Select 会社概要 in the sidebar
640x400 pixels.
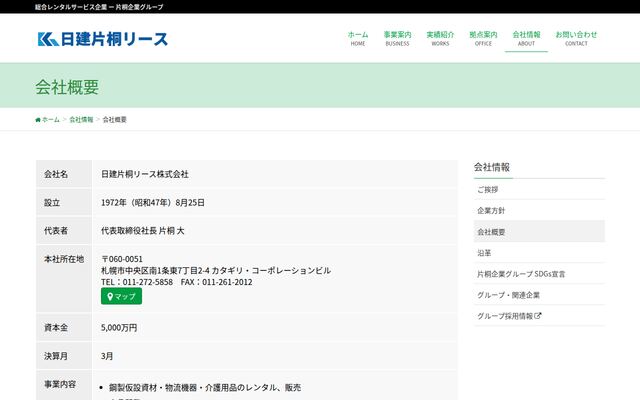(x=539, y=231)
